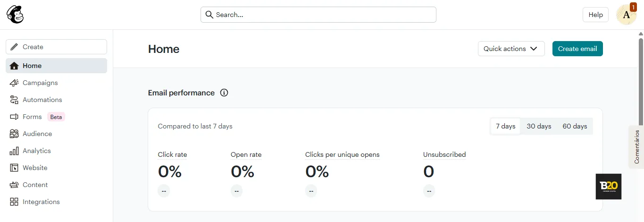This screenshot has width=644, height=222.
Task: Select the 7 days range
Action: tap(505, 126)
